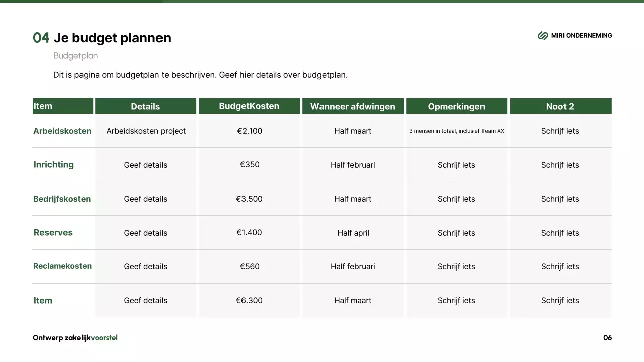Select the slide title 'Je budget plannen'
The width and height of the screenshot is (644, 362).
[x=112, y=38]
